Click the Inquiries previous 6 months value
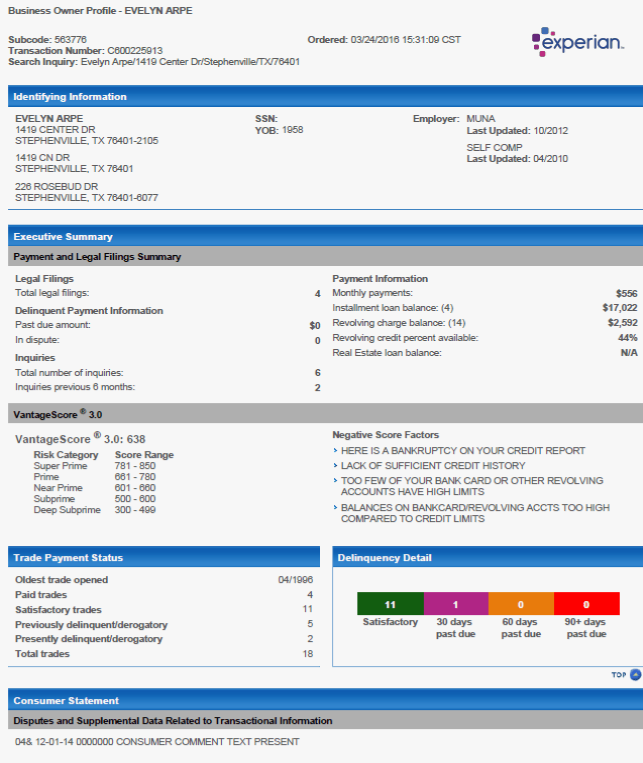The height and width of the screenshot is (763, 643). (x=317, y=388)
